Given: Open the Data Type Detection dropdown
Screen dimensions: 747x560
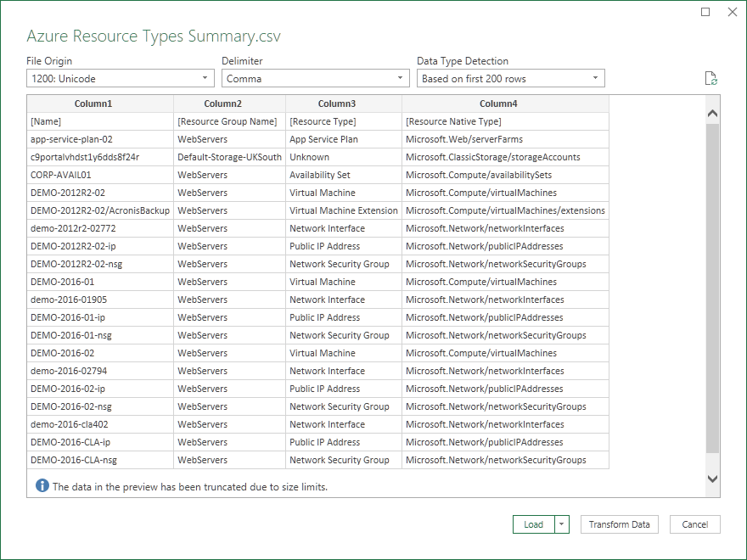Looking at the screenshot, I should pos(511,79).
